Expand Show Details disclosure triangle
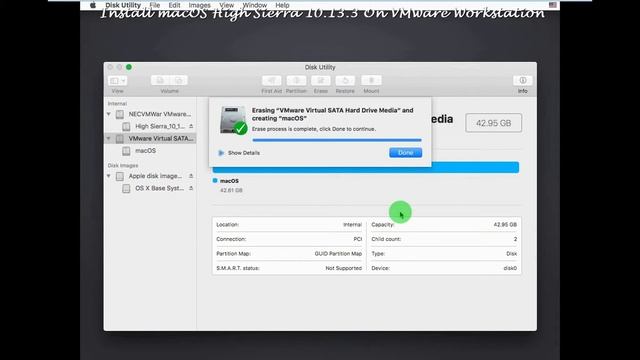This screenshot has width=640, height=360. tap(221, 153)
